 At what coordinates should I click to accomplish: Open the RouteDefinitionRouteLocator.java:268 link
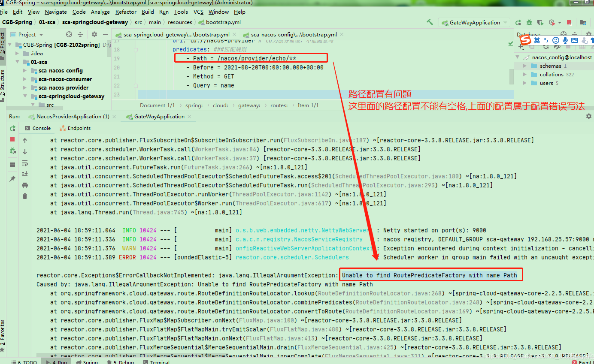click(x=380, y=293)
